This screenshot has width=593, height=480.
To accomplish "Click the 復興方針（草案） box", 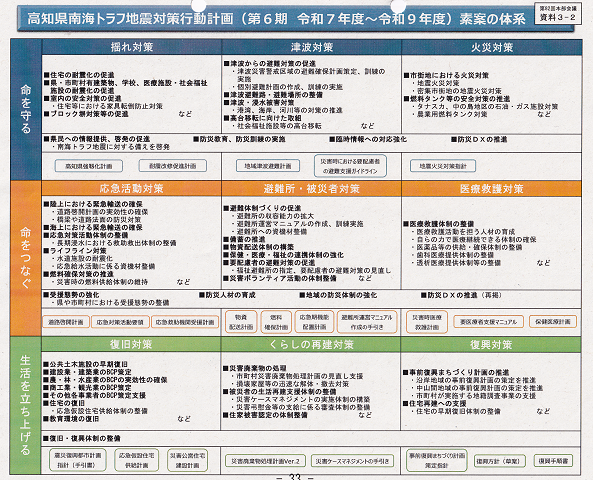I will tap(500, 461).
